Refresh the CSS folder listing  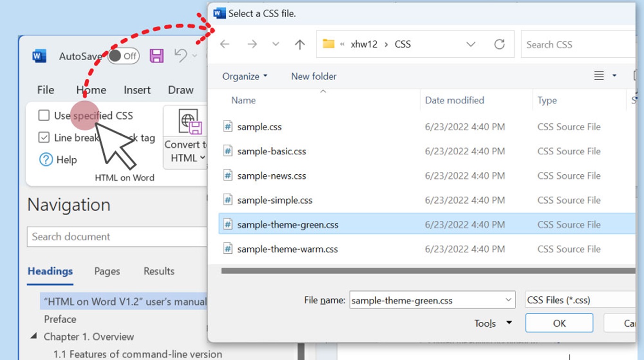point(499,44)
